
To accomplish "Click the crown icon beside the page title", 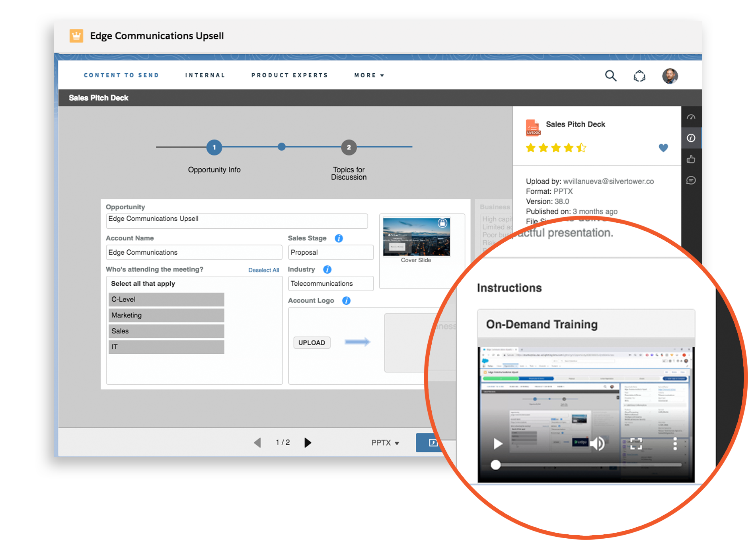I will pyautogui.click(x=76, y=36).
